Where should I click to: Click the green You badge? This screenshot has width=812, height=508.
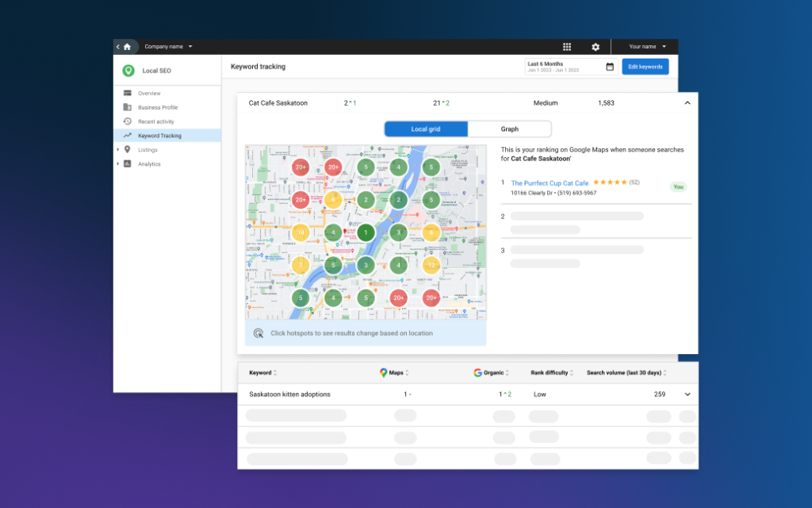[679, 187]
